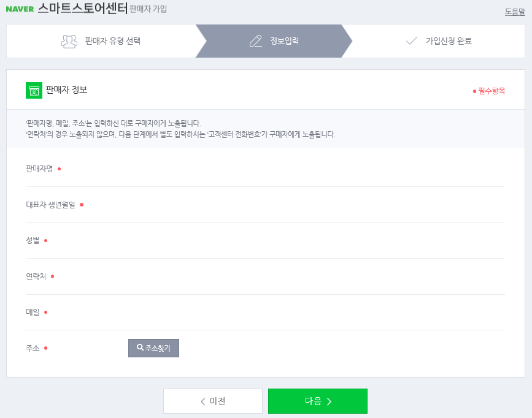Viewport: 532px width, 418px height.
Task: Click the 성별 field row
Action: [x=265, y=241]
